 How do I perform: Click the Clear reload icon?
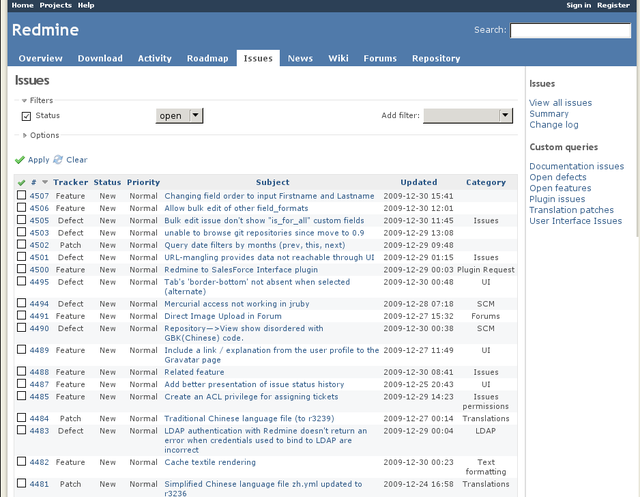(58, 160)
